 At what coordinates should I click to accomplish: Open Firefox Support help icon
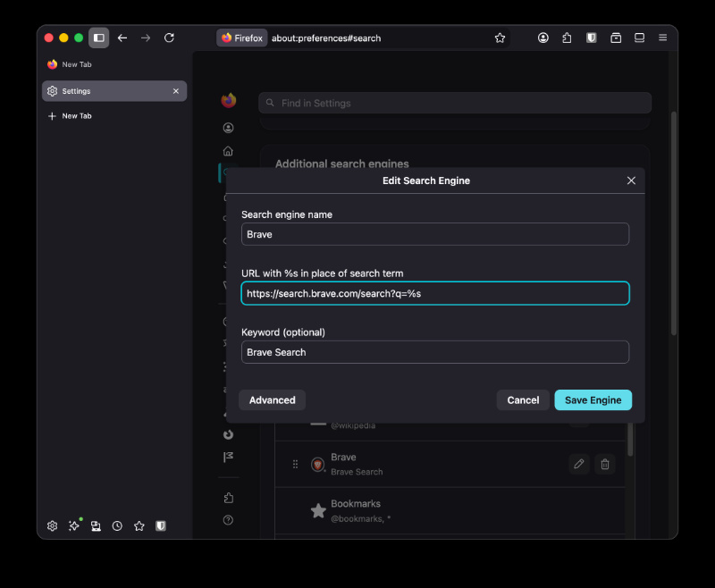click(229, 520)
